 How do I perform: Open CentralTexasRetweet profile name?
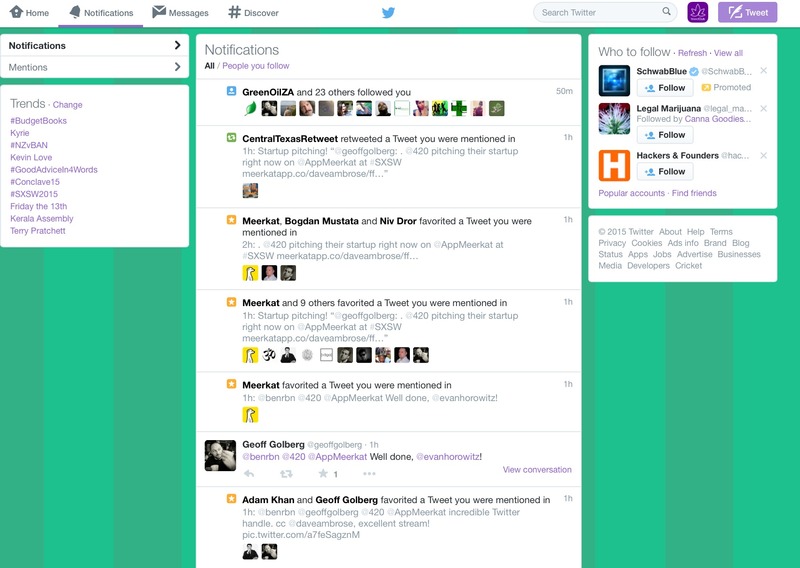(x=290, y=139)
